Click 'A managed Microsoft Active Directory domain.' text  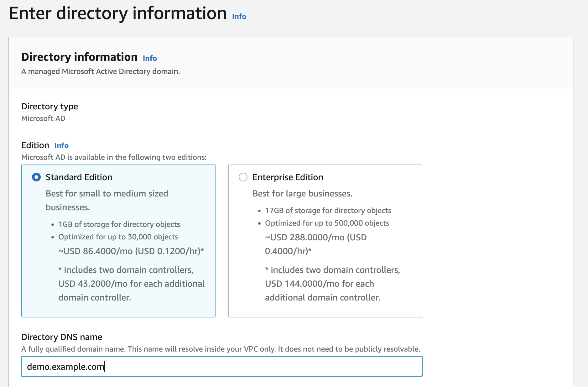pyautogui.click(x=101, y=71)
